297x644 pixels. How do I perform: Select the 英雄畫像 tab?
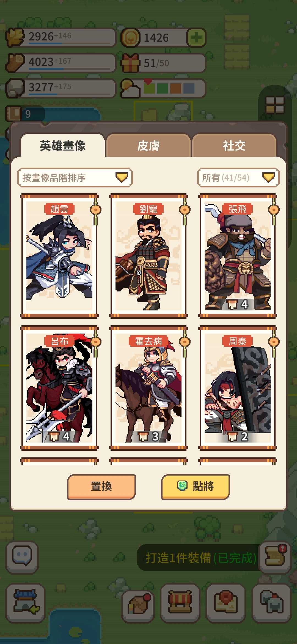[63, 146]
